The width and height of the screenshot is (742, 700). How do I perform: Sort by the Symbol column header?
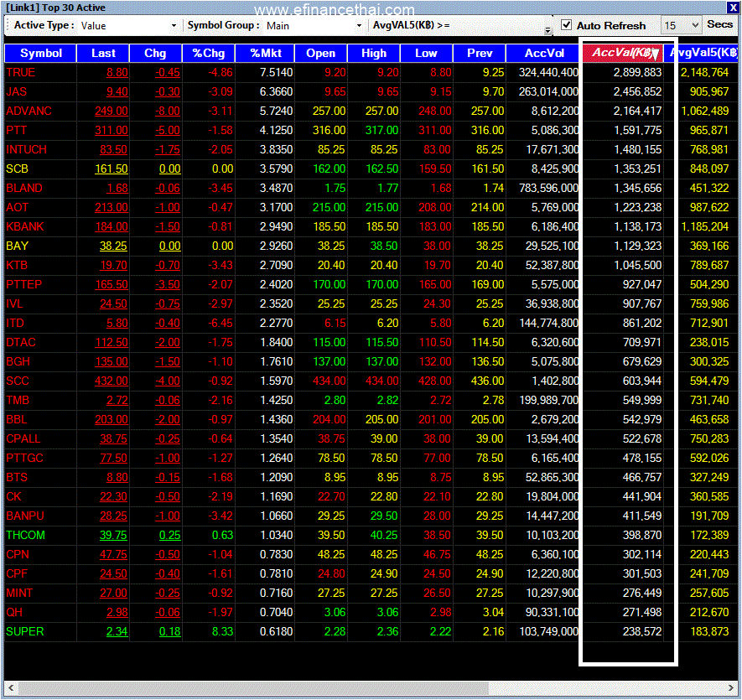(41, 53)
